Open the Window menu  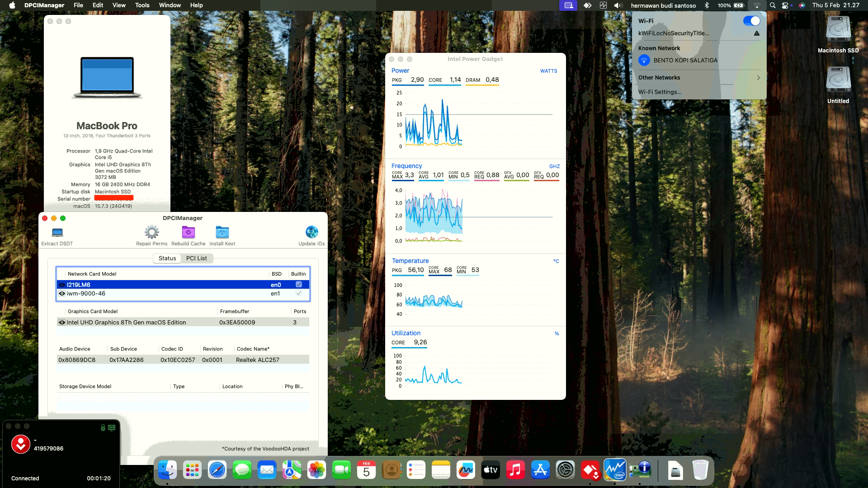(170, 5)
